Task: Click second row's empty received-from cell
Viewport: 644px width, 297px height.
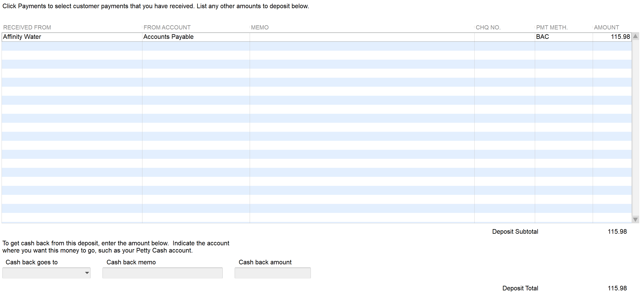Action: [72, 46]
